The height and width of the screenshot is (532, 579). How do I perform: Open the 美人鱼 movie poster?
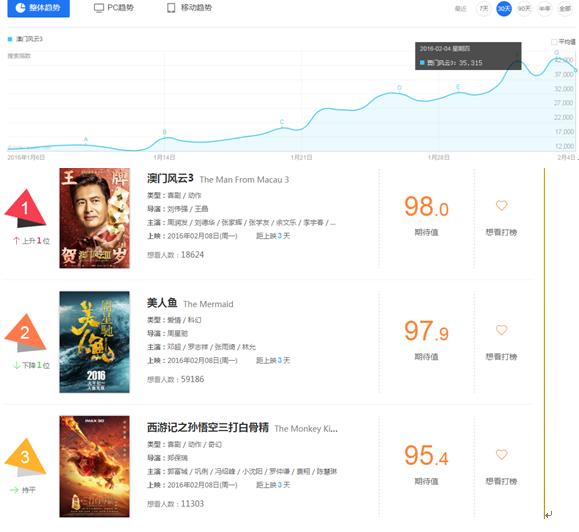(95, 342)
